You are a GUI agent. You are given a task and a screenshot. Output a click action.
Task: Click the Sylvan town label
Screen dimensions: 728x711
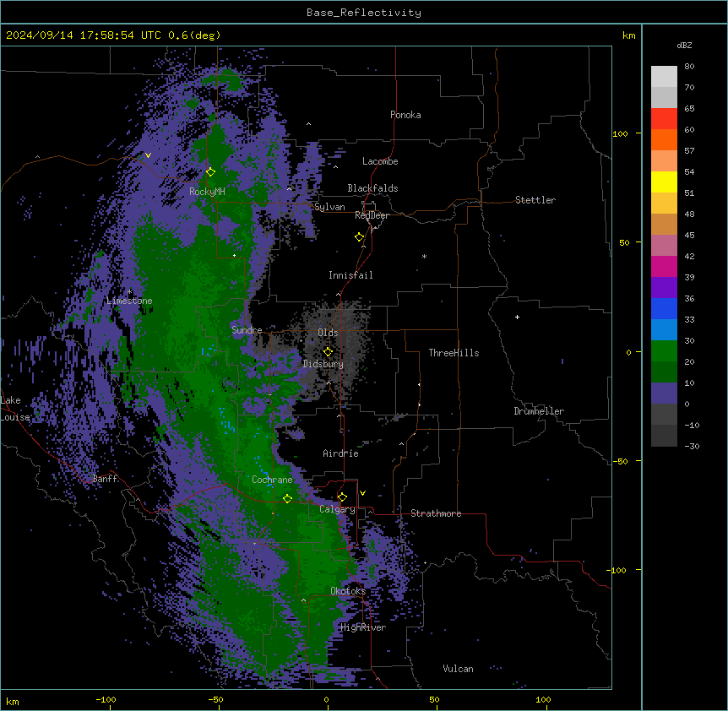(x=329, y=207)
